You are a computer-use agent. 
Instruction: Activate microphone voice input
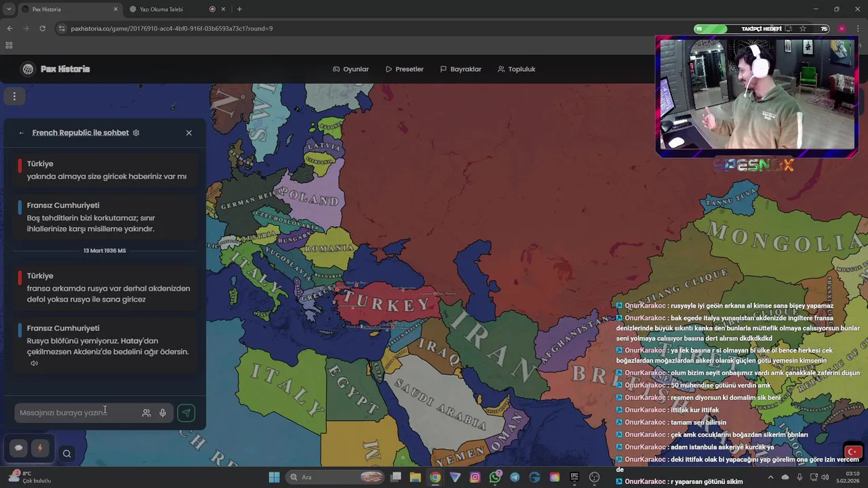tap(163, 413)
